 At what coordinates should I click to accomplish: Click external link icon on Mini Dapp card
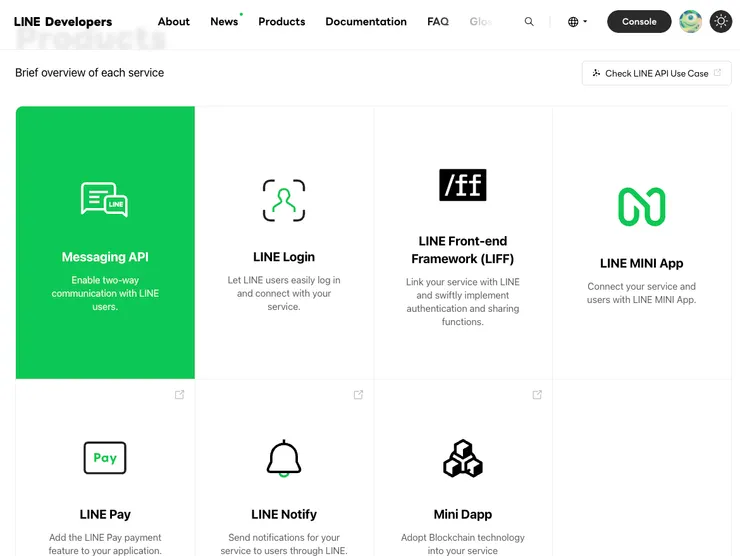point(537,395)
